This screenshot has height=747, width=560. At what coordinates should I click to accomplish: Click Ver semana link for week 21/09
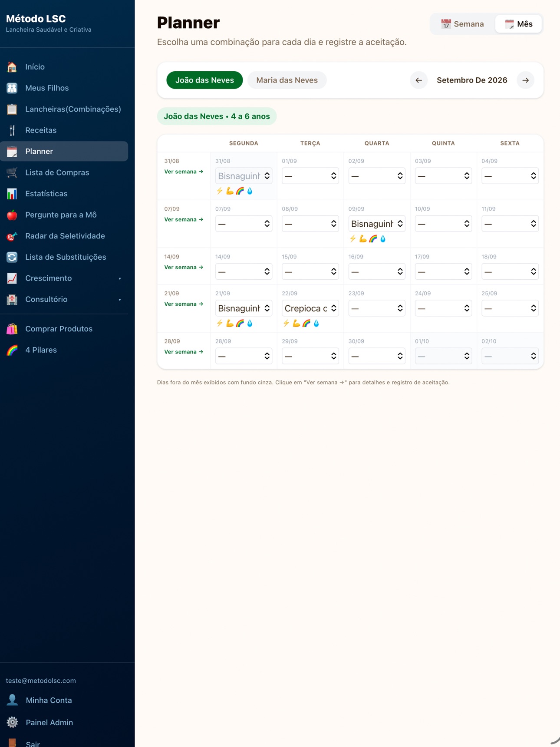pos(184,304)
